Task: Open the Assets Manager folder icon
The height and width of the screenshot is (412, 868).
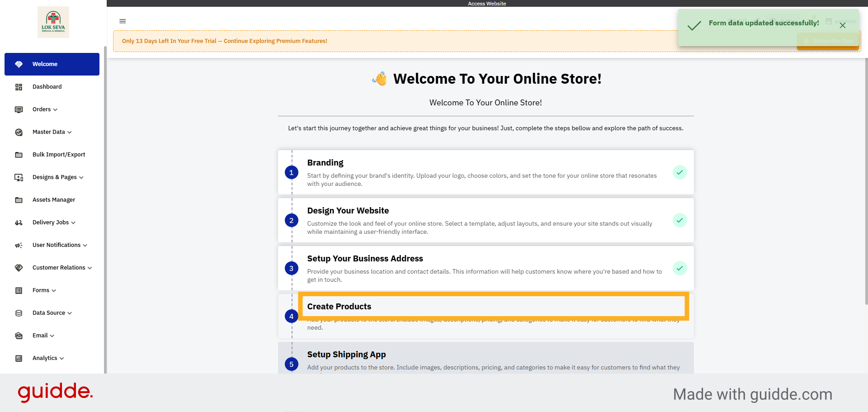Action: pos(19,199)
